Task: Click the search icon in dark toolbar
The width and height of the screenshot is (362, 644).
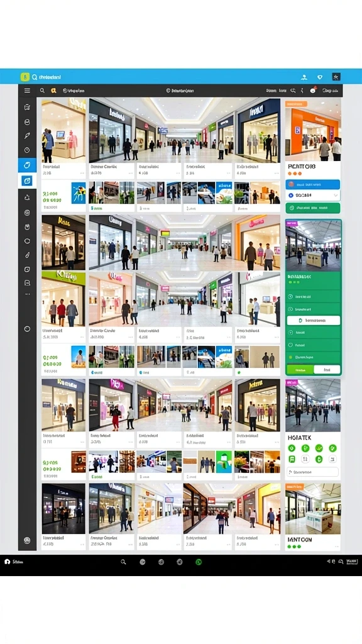Action: click(42, 91)
